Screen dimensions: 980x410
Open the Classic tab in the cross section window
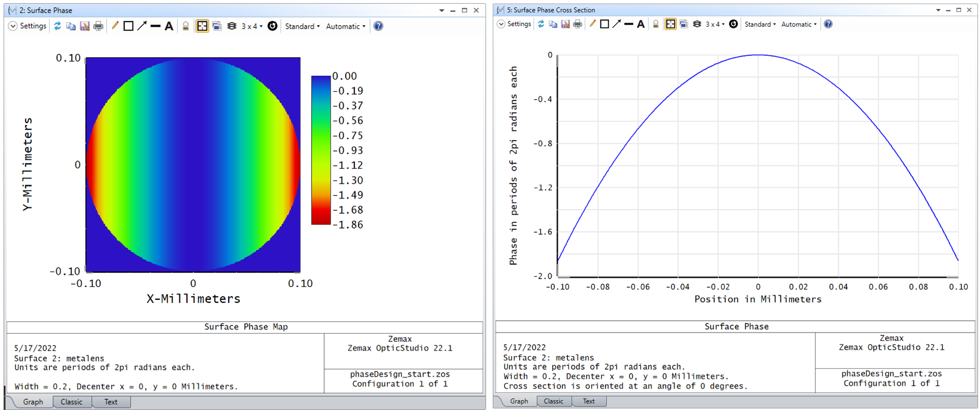tap(554, 401)
